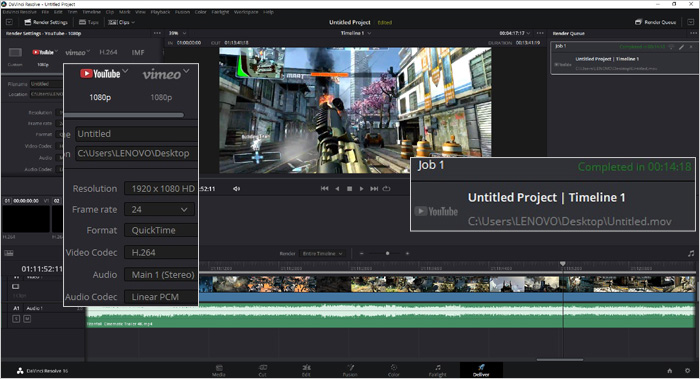
Task: Open the Timeline menu
Action: 92,12
